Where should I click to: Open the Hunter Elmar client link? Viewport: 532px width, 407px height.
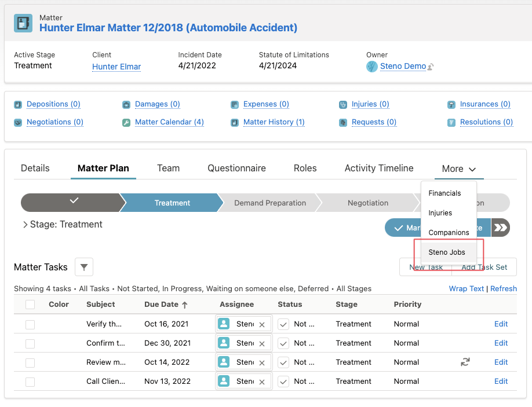pyautogui.click(x=116, y=67)
